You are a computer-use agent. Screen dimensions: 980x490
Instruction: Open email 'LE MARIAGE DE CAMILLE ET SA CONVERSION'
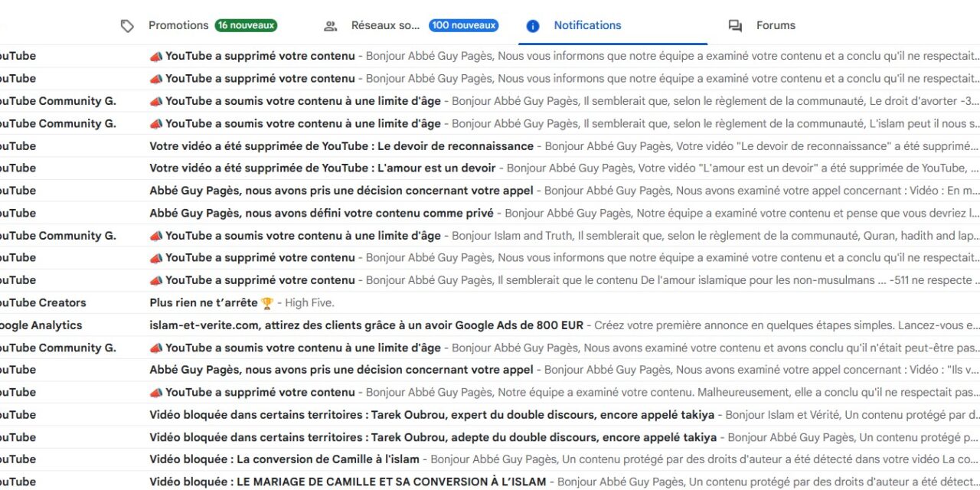coord(490,482)
